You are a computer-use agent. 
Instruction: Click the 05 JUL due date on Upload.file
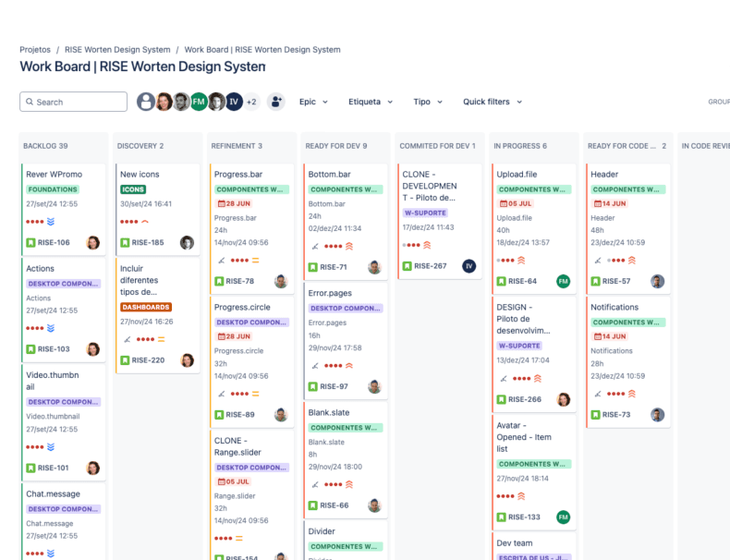click(x=516, y=203)
